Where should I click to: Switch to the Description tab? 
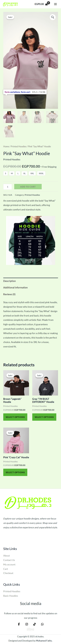click(x=10, y=281)
